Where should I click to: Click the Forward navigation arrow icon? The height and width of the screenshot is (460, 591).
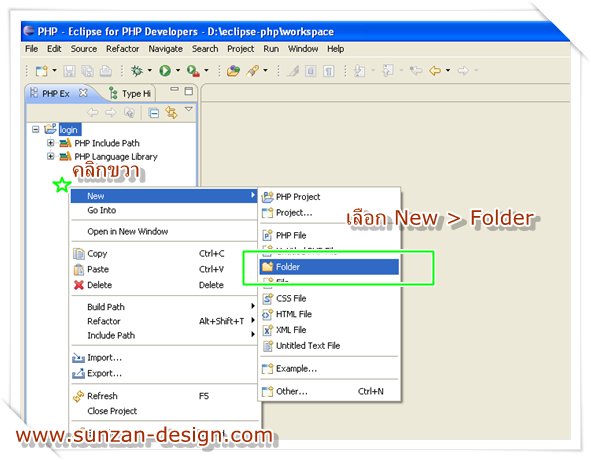point(463,71)
